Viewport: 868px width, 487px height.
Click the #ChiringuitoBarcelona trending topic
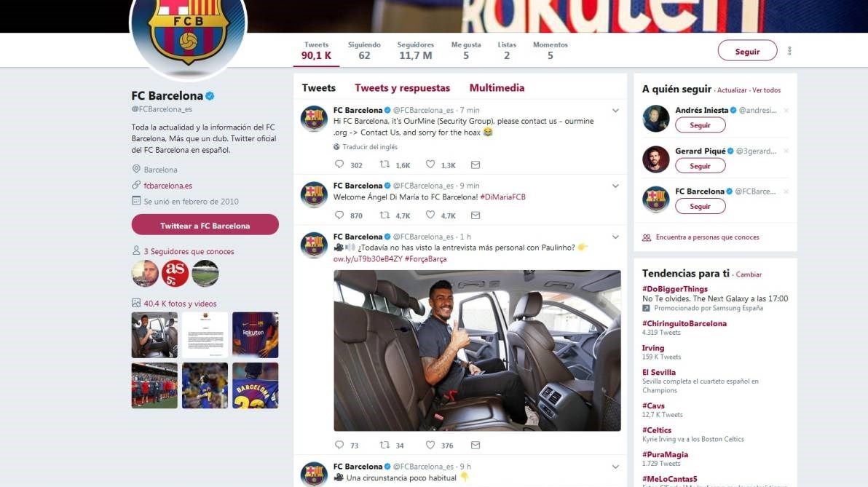coord(684,323)
